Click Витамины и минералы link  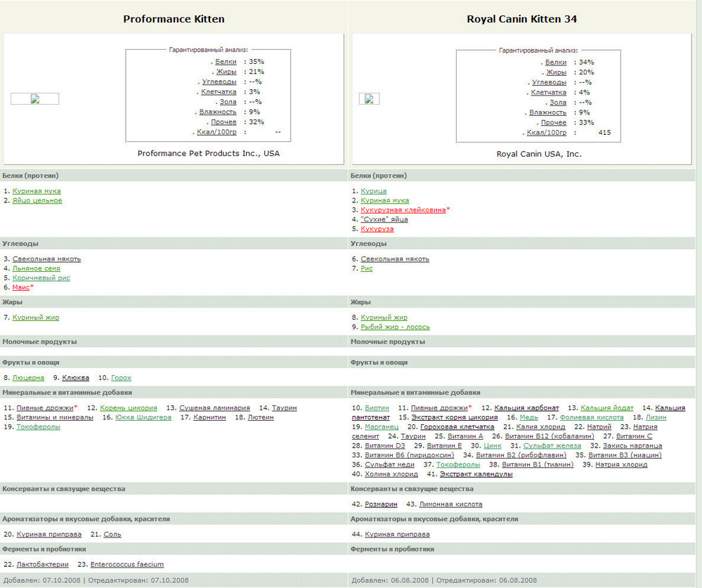(x=55, y=417)
